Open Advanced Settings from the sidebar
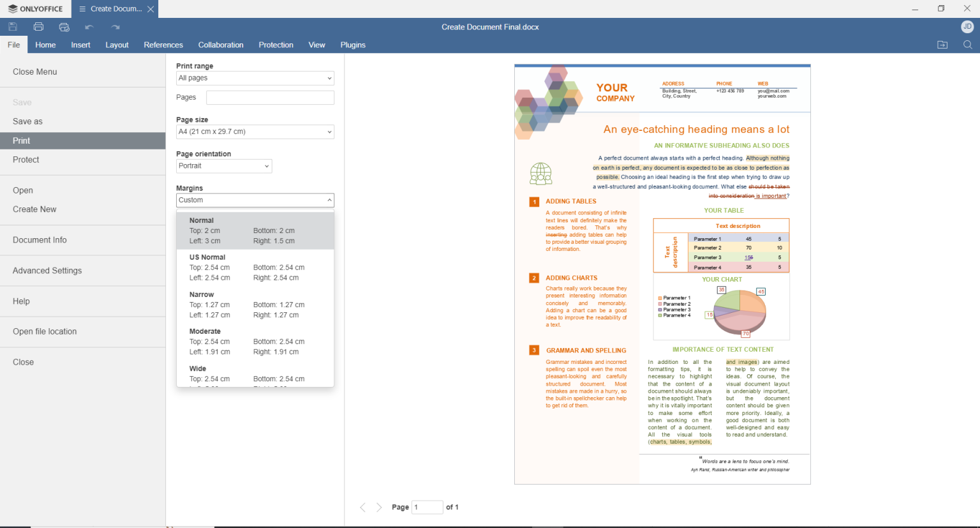Image resolution: width=980 pixels, height=528 pixels. pos(47,270)
